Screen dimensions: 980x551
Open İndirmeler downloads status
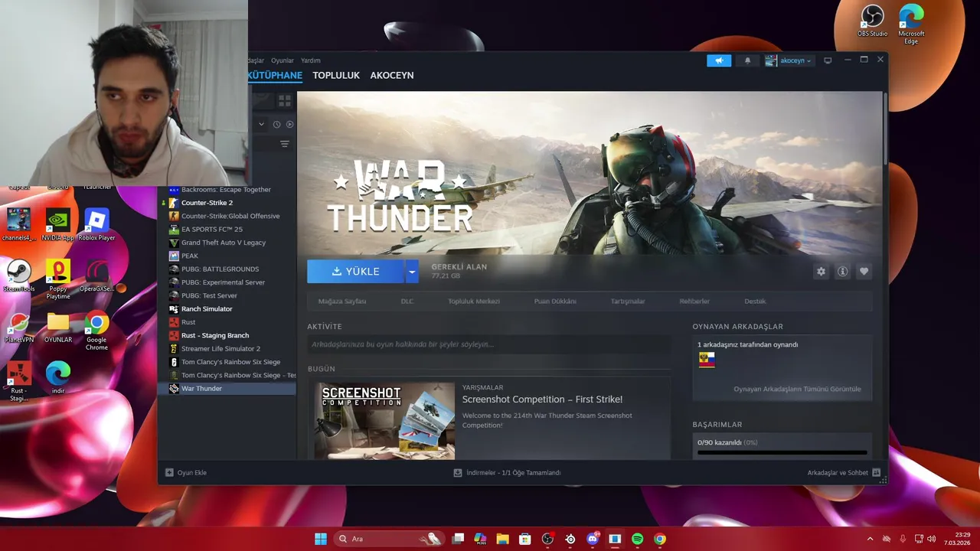tap(508, 473)
